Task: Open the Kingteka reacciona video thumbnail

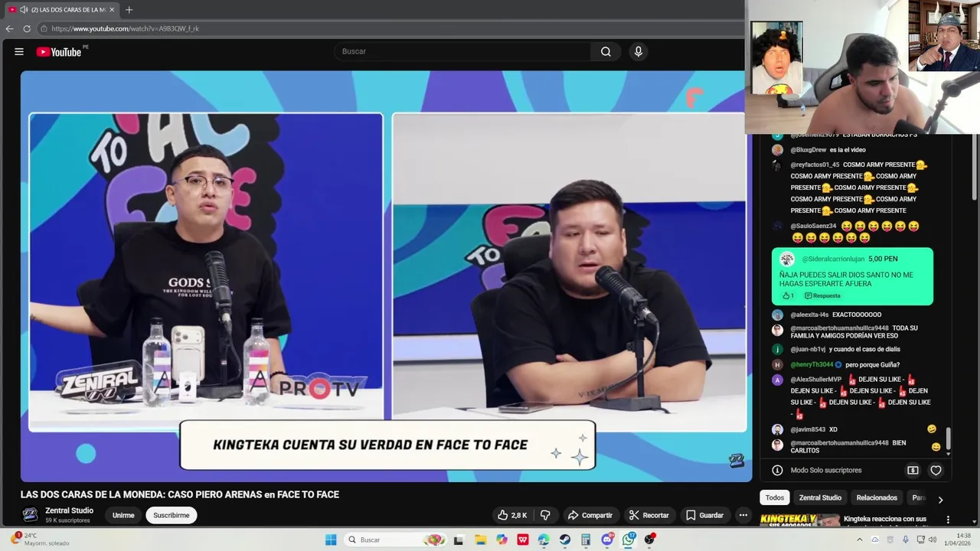Action: point(799,520)
